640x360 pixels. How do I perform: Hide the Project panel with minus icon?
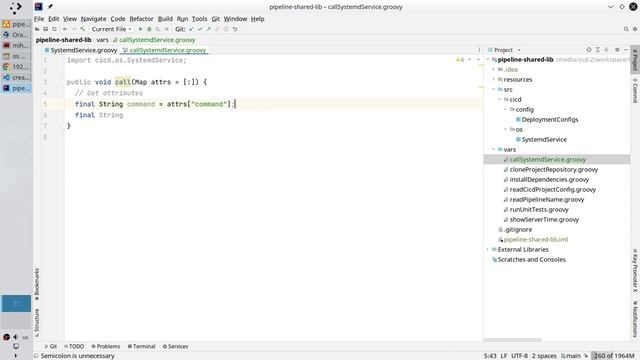coord(626,50)
